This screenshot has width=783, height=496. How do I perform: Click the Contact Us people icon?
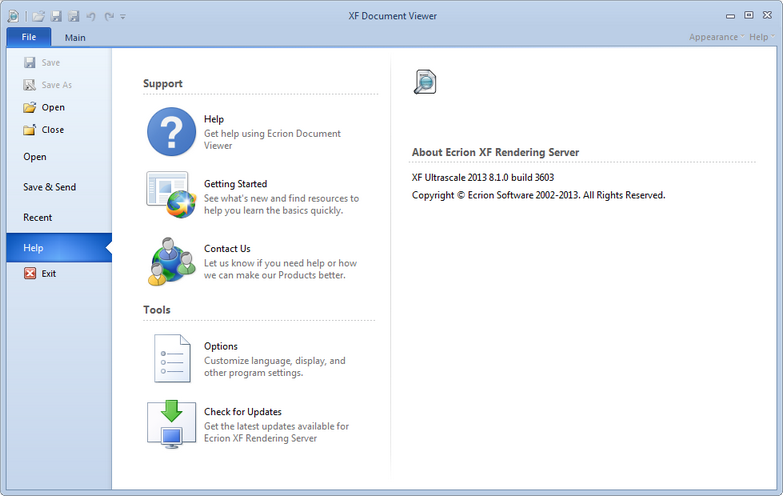click(171, 261)
